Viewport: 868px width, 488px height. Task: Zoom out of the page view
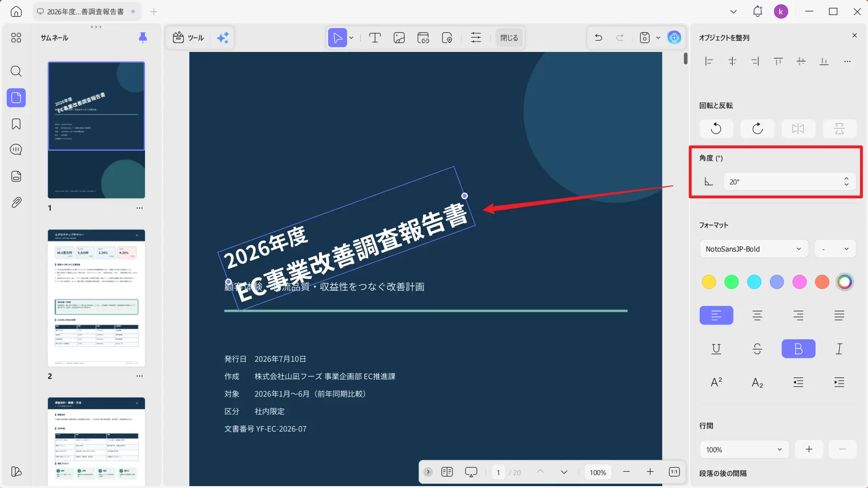point(626,472)
